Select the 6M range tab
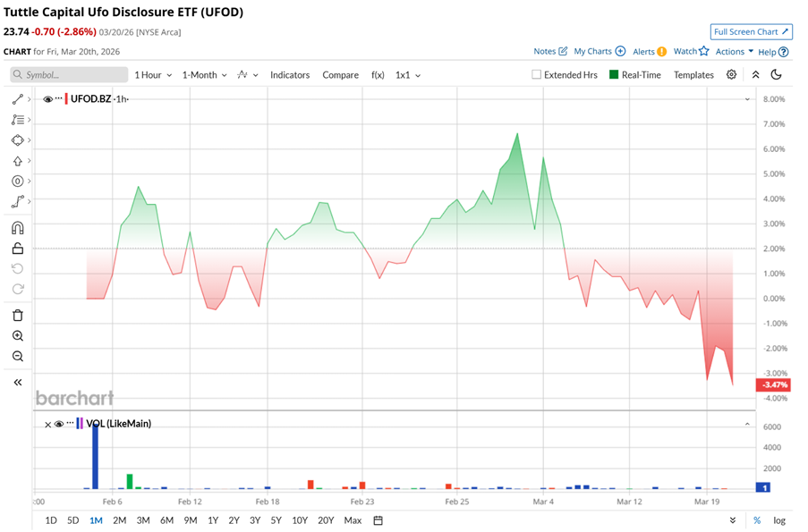This screenshot has height=532, width=808. (166, 520)
